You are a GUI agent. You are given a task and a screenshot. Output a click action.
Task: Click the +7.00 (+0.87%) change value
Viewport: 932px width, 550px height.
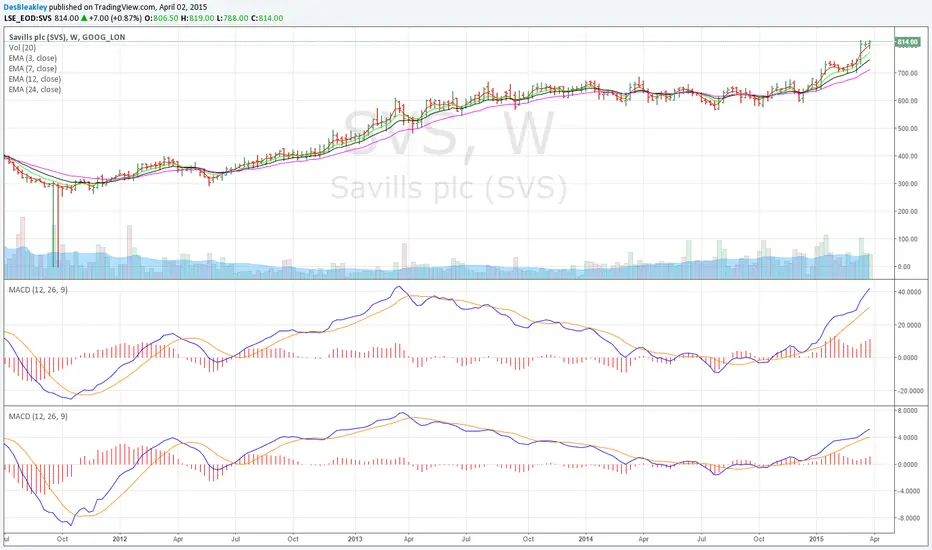[x=115, y=18]
